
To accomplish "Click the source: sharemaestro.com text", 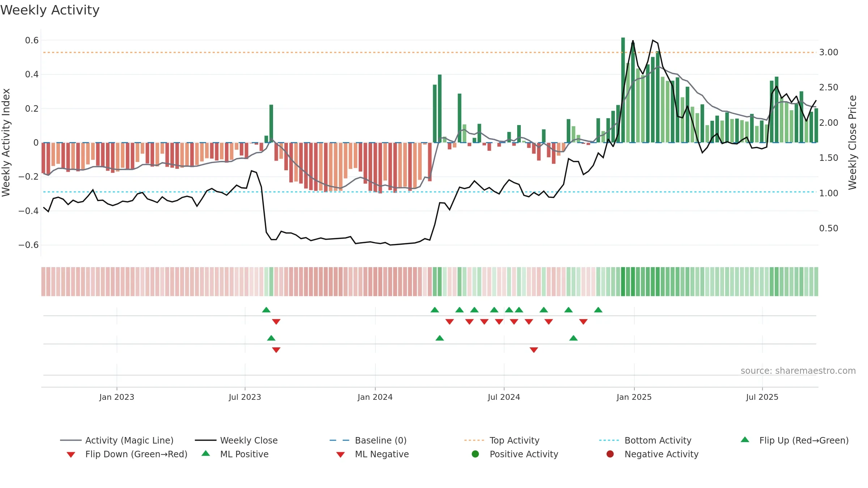I will [x=798, y=371].
